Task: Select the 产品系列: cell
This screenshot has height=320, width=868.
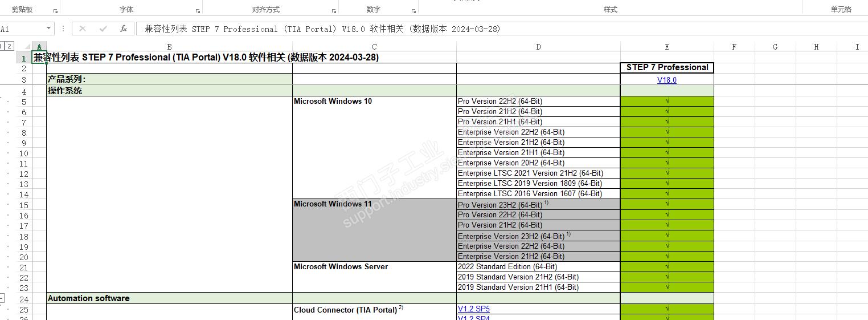Action: tap(169, 80)
